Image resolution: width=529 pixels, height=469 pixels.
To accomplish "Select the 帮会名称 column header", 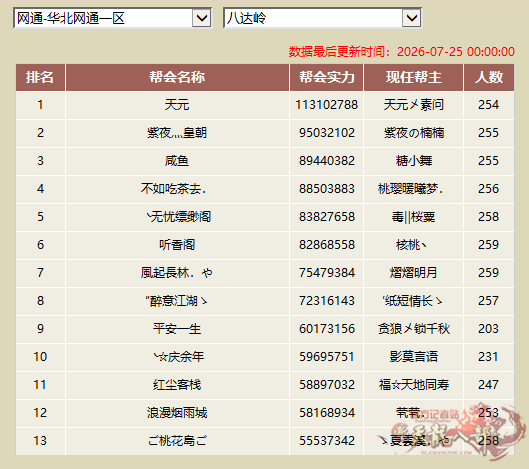I will pos(177,77).
